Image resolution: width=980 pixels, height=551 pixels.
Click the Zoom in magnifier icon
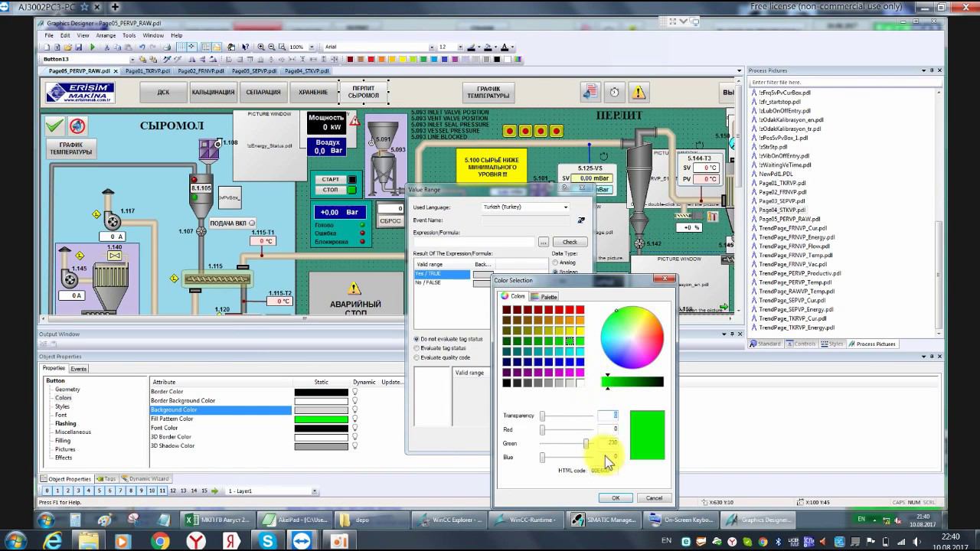coord(261,47)
